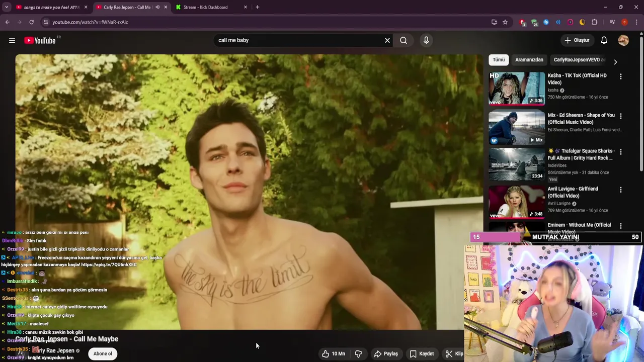The width and height of the screenshot is (644, 362).
Task: Open the pink camera extension icon
Action: pos(570,22)
